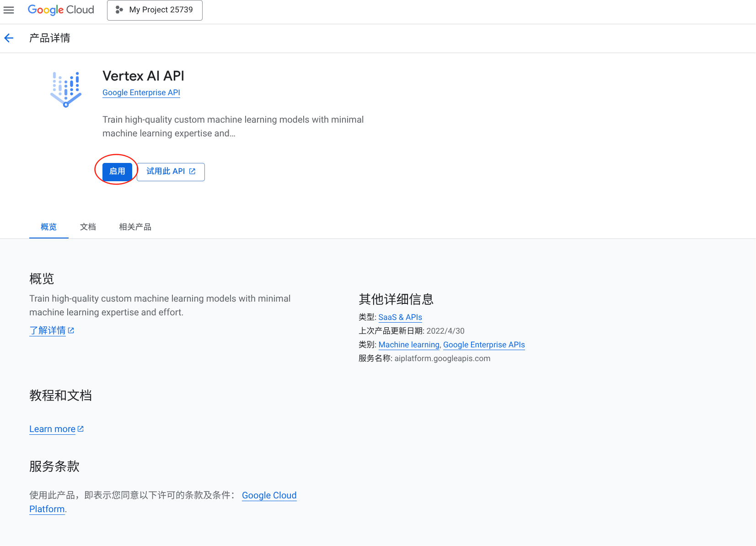Screen dimensions: 756x546
Task: Open the Google Cloud Platform terms link
Action: coord(269,495)
